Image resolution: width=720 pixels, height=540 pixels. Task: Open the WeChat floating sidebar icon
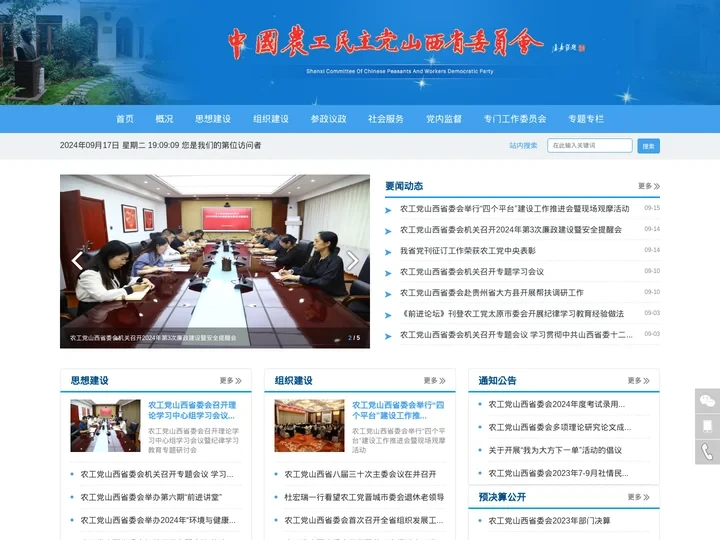pos(707,400)
